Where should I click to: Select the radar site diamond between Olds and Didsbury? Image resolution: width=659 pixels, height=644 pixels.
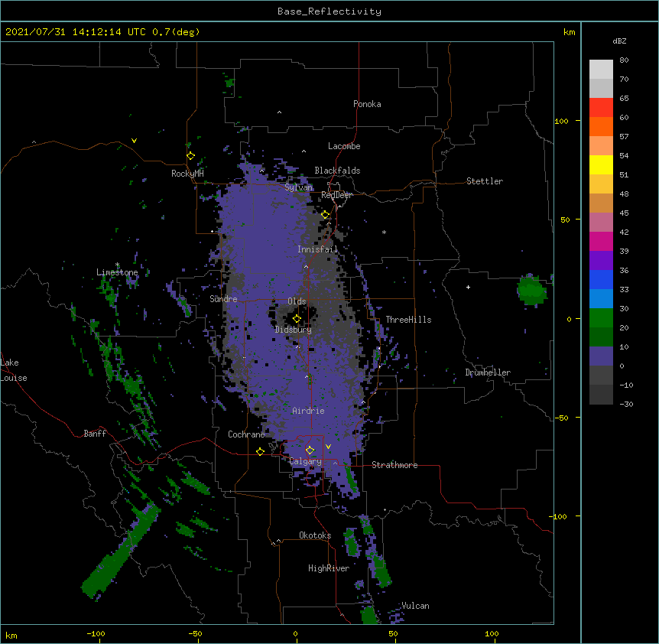point(297,319)
